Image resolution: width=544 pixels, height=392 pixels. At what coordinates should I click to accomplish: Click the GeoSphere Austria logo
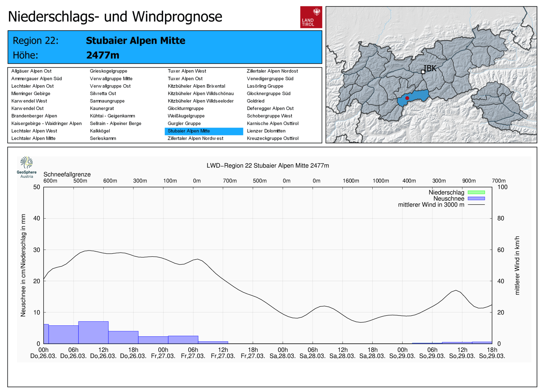click(x=27, y=167)
